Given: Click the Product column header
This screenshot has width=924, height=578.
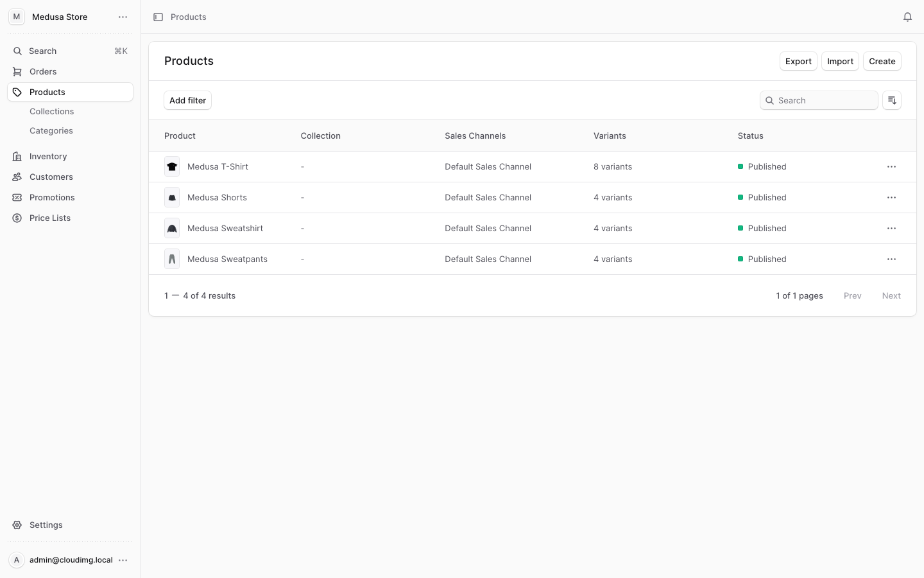Looking at the screenshot, I should 180,136.
